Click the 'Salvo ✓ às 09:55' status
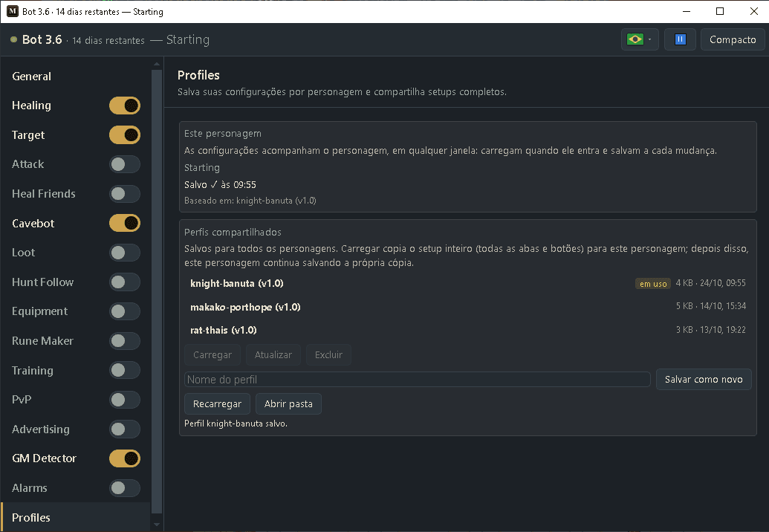769x532 pixels. coord(220,185)
